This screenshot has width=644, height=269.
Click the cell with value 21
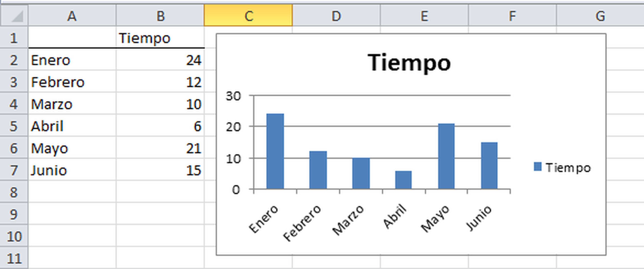(x=160, y=148)
